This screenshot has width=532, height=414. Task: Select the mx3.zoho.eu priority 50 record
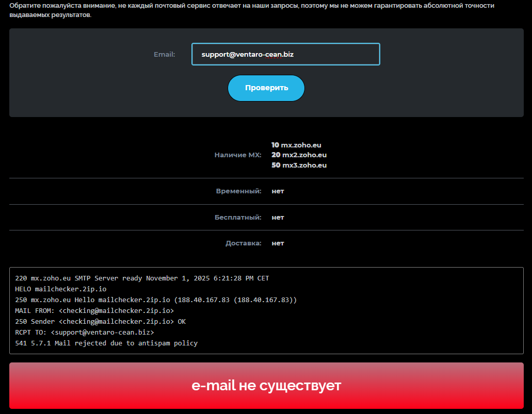pyautogui.click(x=299, y=165)
